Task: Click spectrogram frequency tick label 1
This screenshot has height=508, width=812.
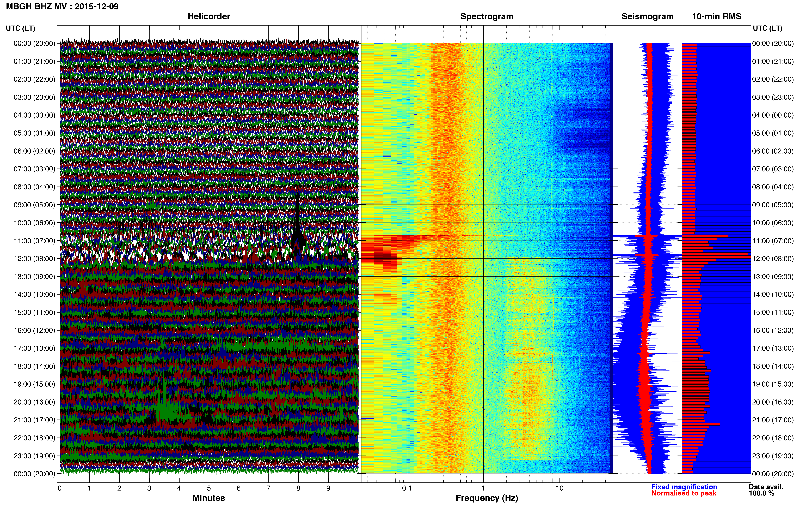Action: coord(483,488)
